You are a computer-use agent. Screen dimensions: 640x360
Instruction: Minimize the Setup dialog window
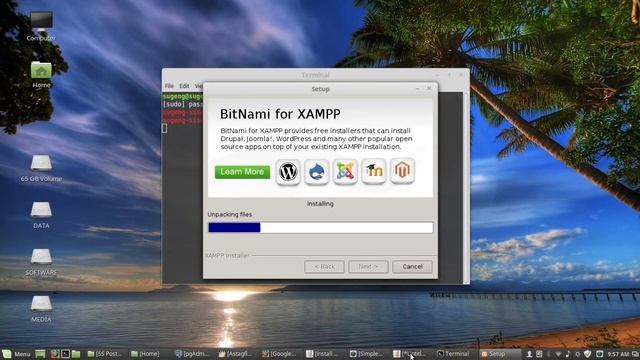pos(418,89)
